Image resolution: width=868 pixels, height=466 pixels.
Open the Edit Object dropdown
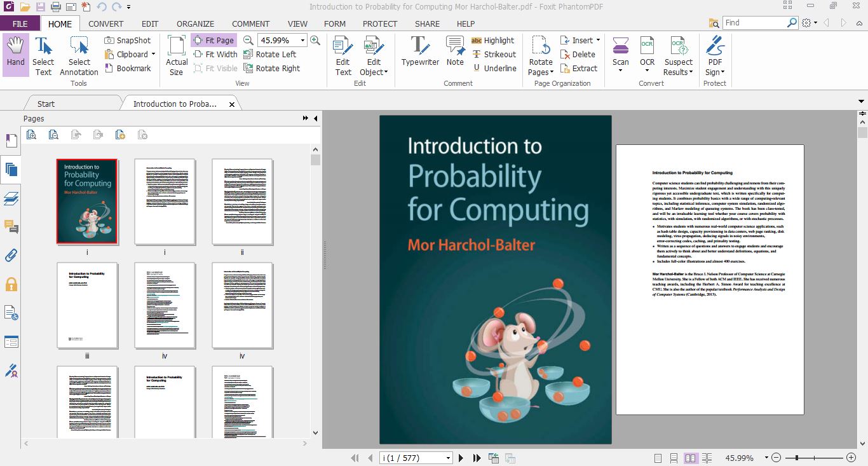374,55
